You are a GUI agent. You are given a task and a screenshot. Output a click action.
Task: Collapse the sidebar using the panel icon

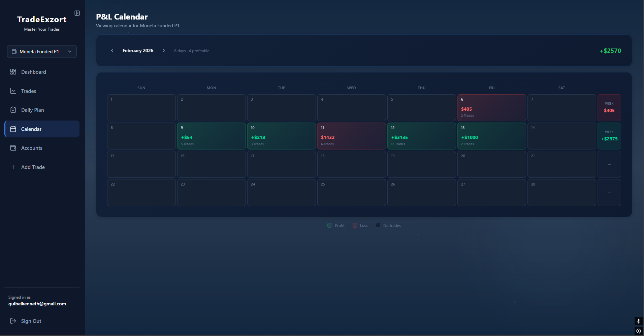coord(77,13)
